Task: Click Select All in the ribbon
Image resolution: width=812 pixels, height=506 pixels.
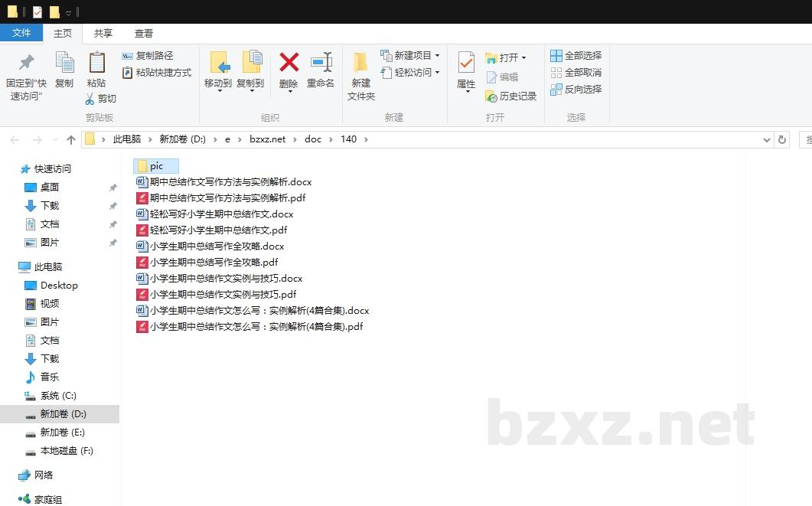Action: coord(576,56)
